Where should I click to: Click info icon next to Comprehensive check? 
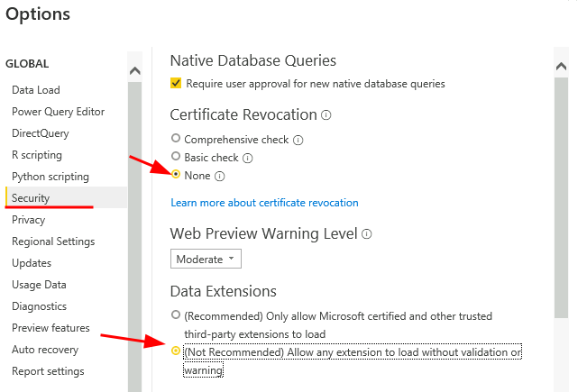[x=298, y=141]
